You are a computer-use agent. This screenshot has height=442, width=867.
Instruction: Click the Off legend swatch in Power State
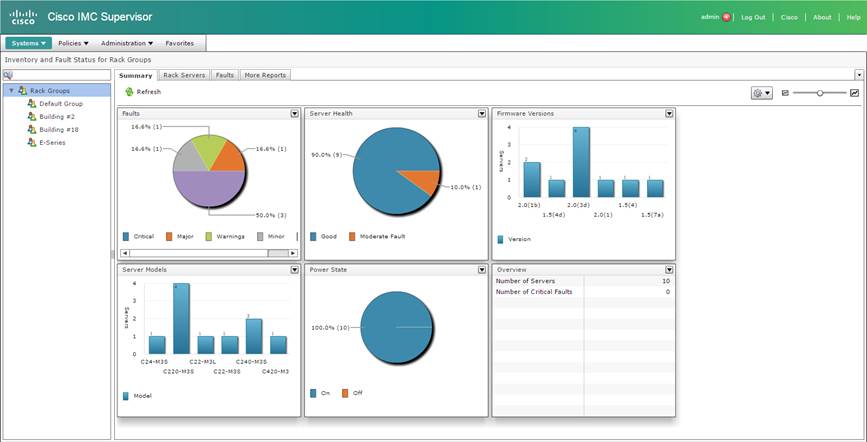[345, 393]
